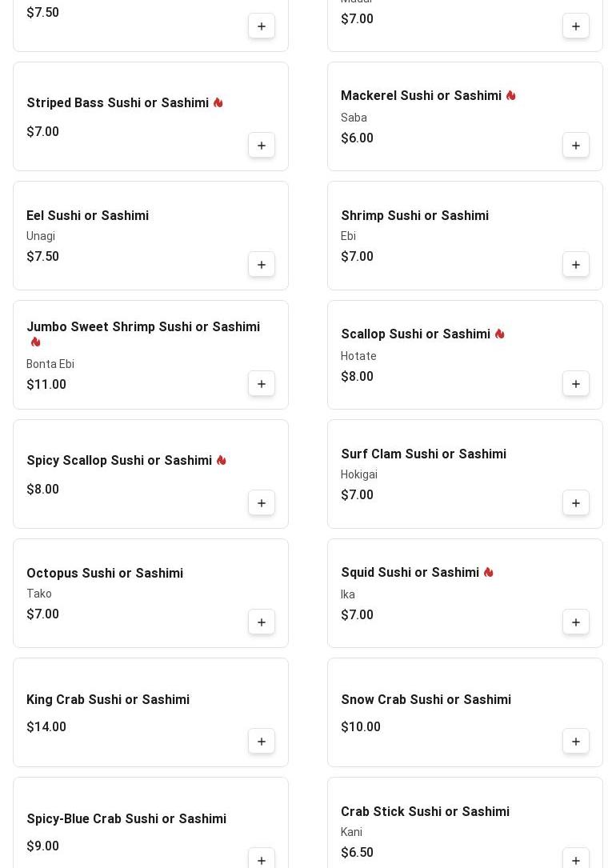The image size is (616, 868).
Task: Add Jumbo Sweet Shrimp Sushi to order
Action: (x=262, y=384)
